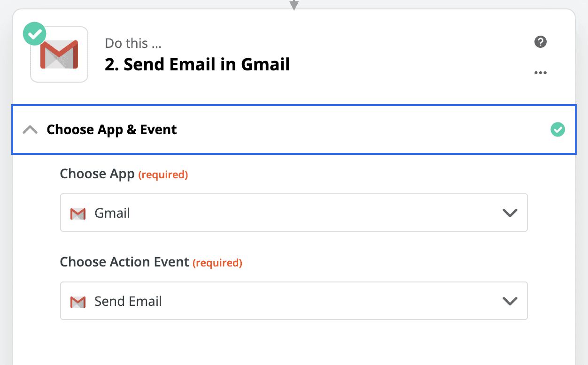This screenshot has width=588, height=365.
Task: Collapse the Choose App & Event section chevron
Action: tap(30, 129)
